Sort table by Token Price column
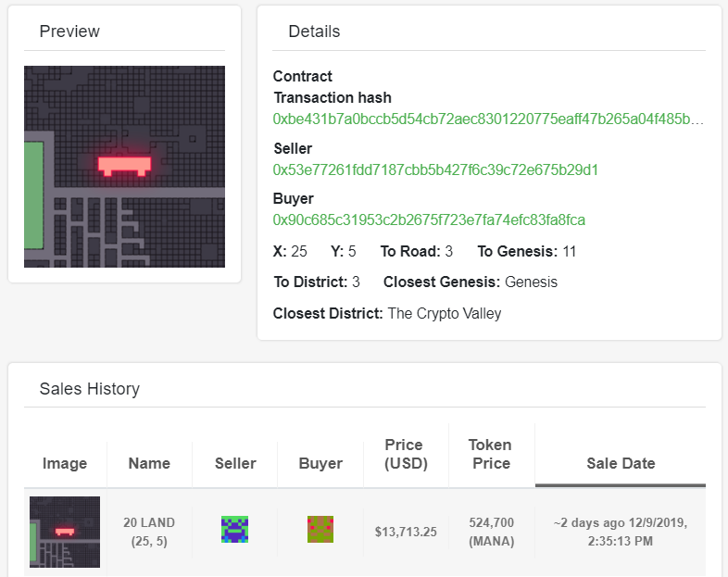The image size is (728, 577). (x=491, y=454)
